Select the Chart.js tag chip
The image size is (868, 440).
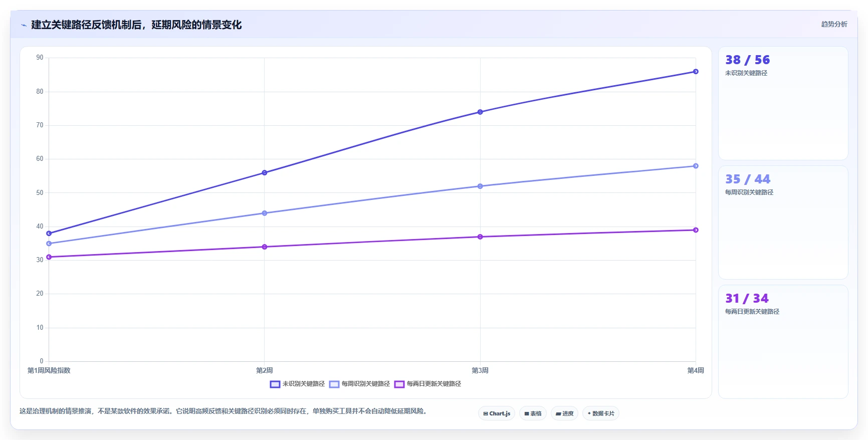click(497, 413)
